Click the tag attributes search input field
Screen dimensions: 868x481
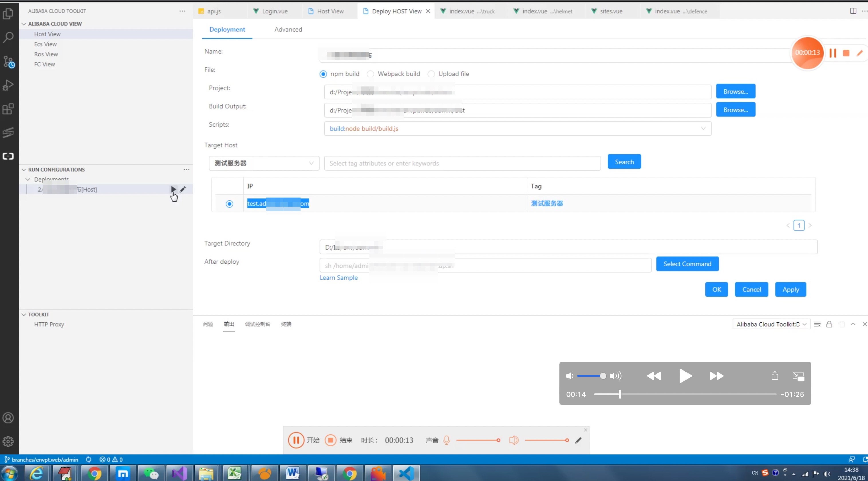click(x=462, y=163)
